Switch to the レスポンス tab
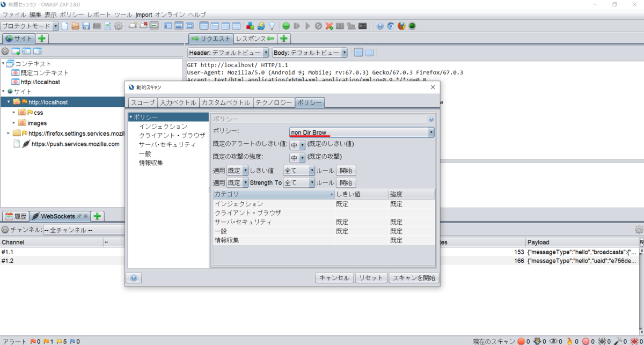 [x=255, y=39]
